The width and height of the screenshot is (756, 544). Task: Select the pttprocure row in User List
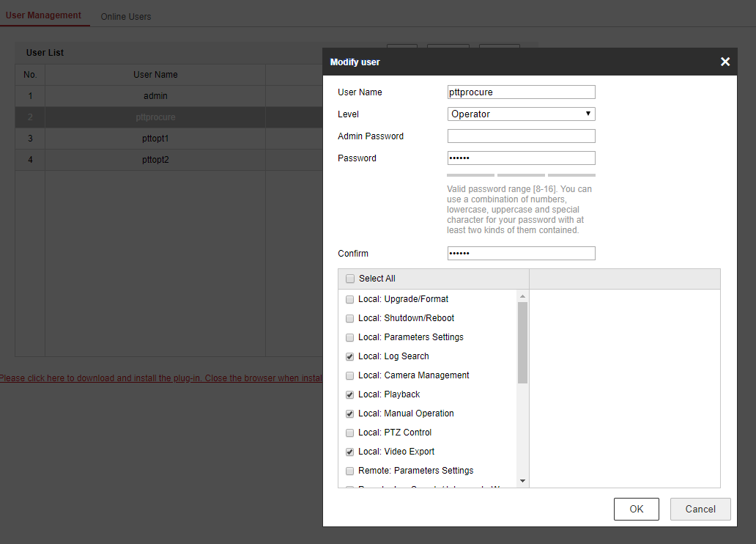pyautogui.click(x=168, y=117)
